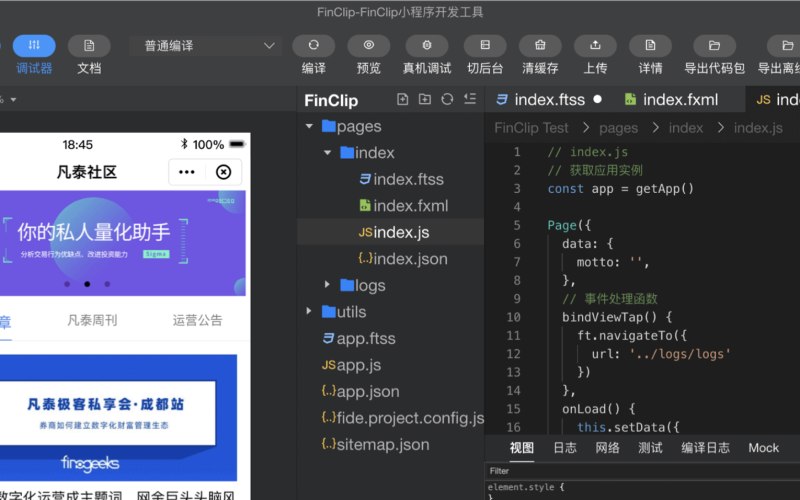Open the 运营公告 tab in simulator
The height and width of the screenshot is (500, 800).
point(197,320)
